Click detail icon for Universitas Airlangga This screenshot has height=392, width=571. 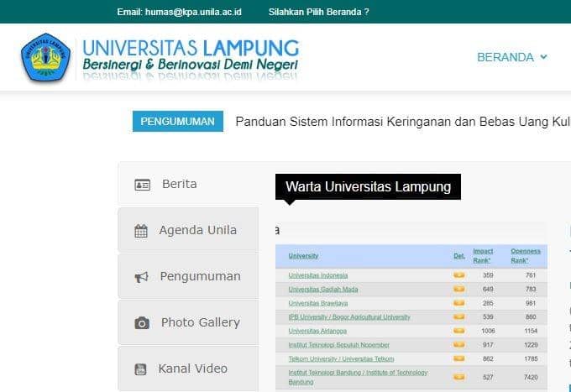458,331
